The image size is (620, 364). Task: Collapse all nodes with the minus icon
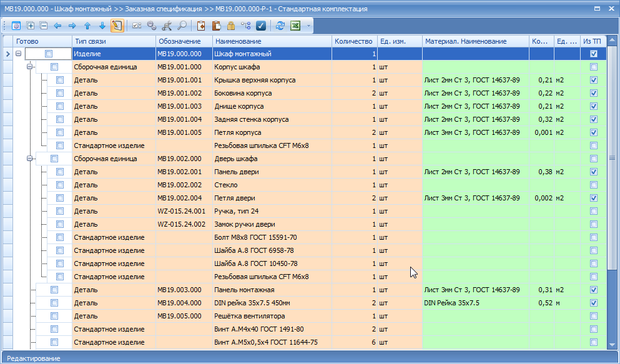[44, 26]
